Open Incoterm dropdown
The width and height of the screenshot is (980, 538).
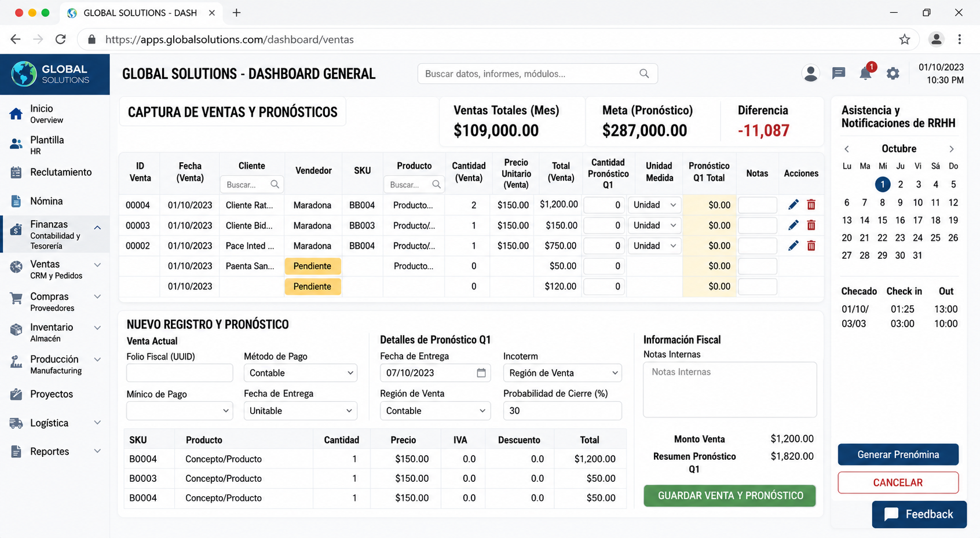pyautogui.click(x=562, y=373)
